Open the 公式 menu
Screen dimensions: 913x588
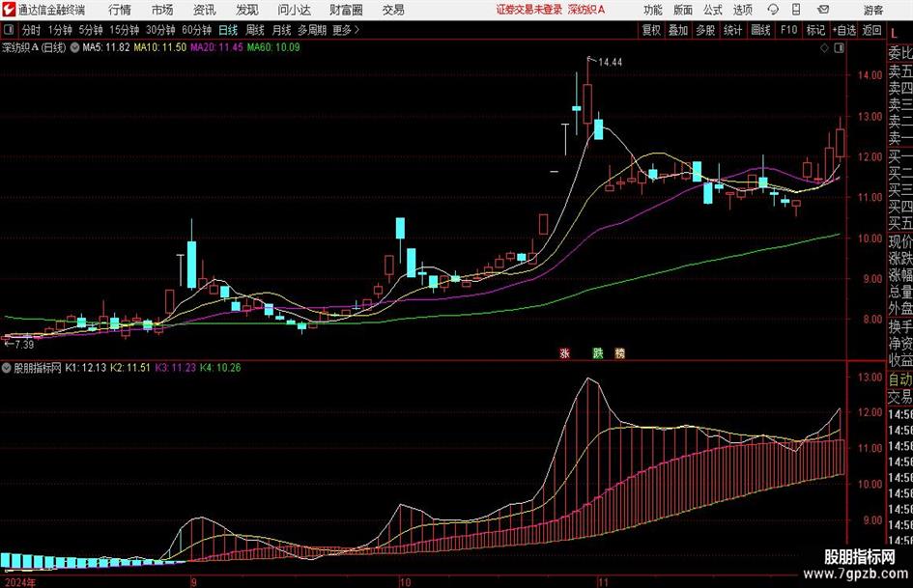(x=713, y=10)
